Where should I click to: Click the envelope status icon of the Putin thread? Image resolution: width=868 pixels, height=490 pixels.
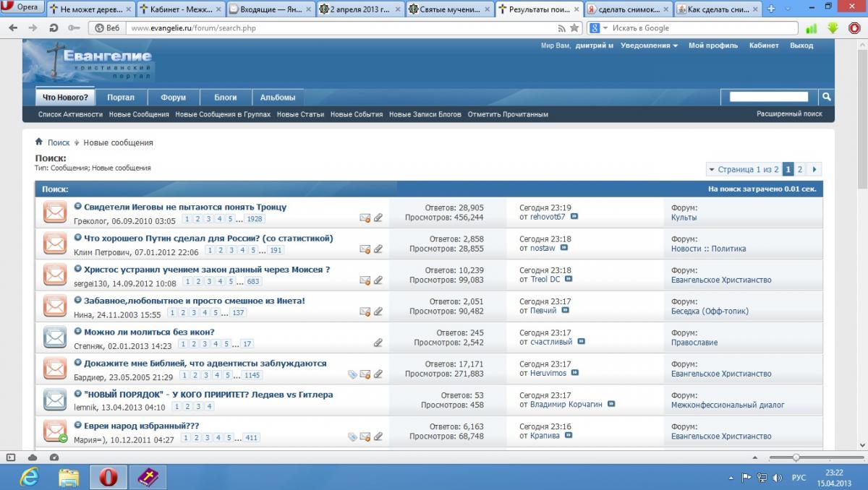tap(54, 244)
